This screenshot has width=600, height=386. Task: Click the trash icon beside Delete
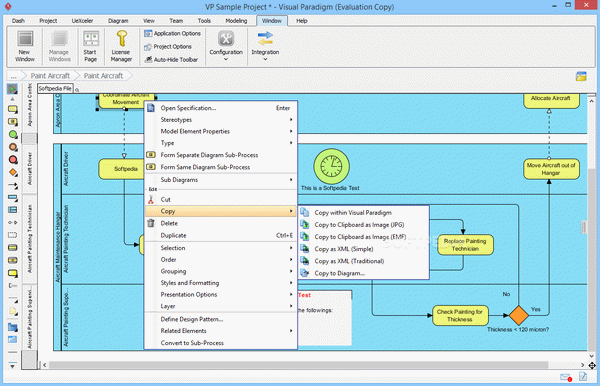point(151,223)
